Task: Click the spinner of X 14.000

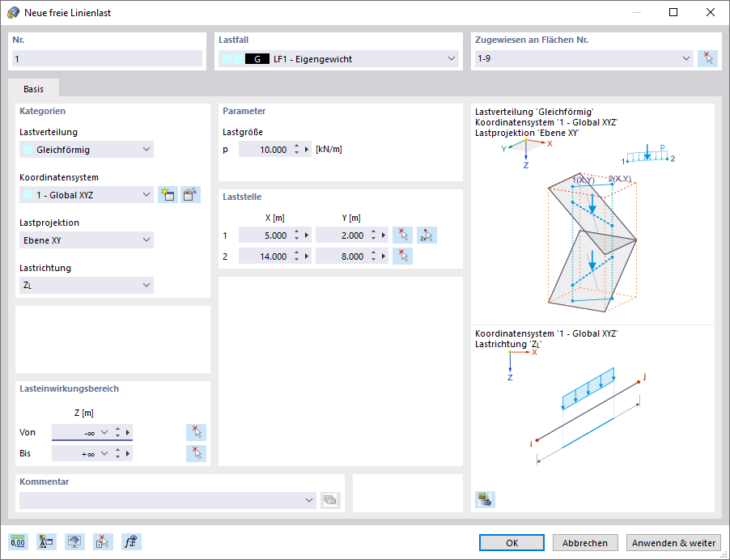Action: [x=296, y=256]
